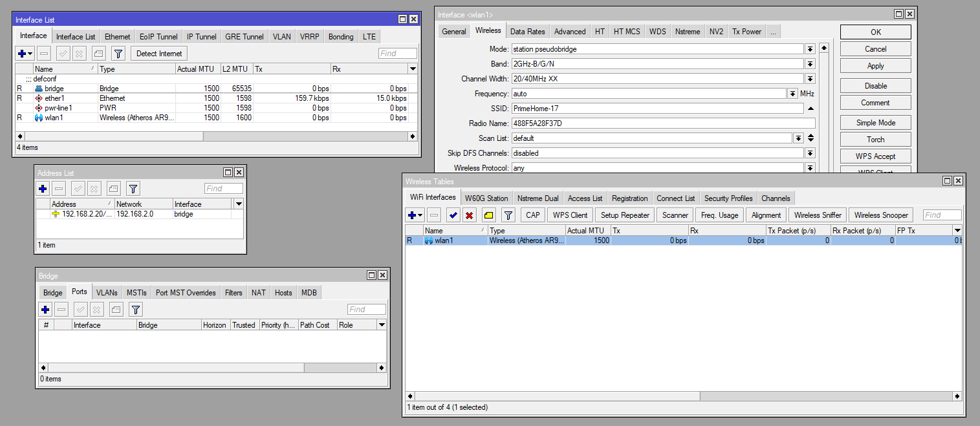Click the Scanner button in Wireless Tables
This screenshot has height=426, width=980.
[675, 215]
